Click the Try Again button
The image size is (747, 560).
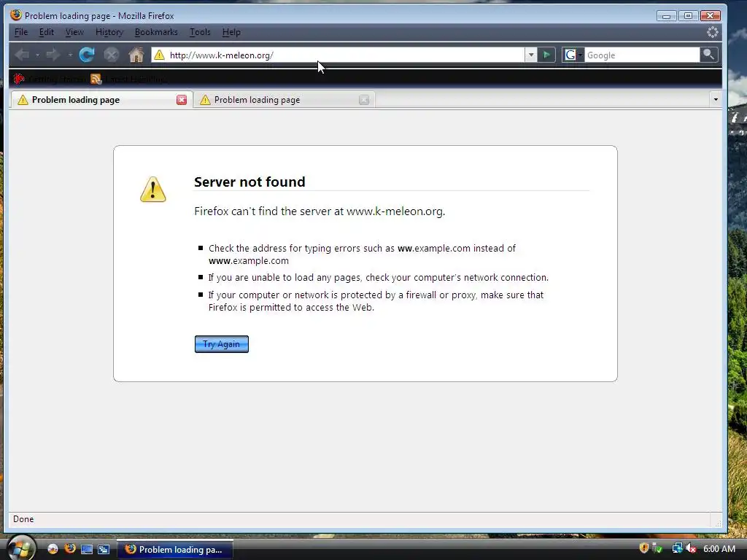click(222, 344)
